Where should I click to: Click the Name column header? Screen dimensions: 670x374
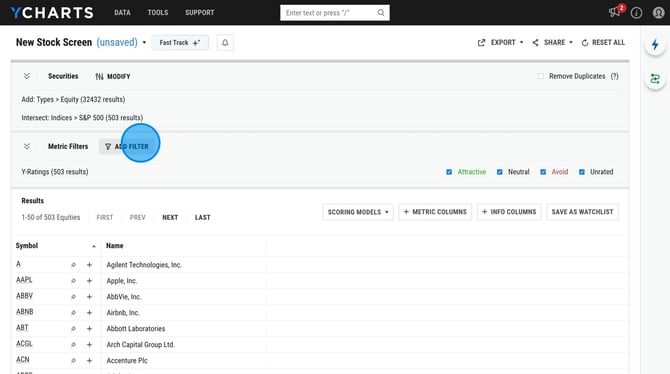pos(115,246)
